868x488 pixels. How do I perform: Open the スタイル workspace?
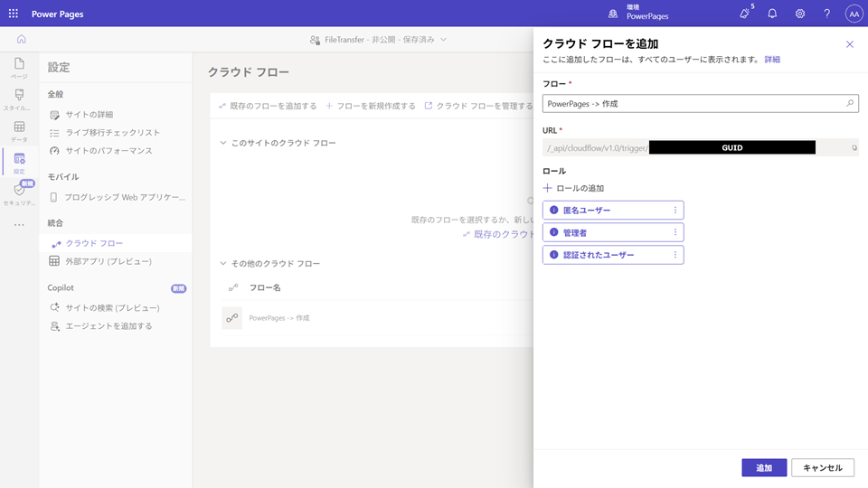tap(19, 99)
